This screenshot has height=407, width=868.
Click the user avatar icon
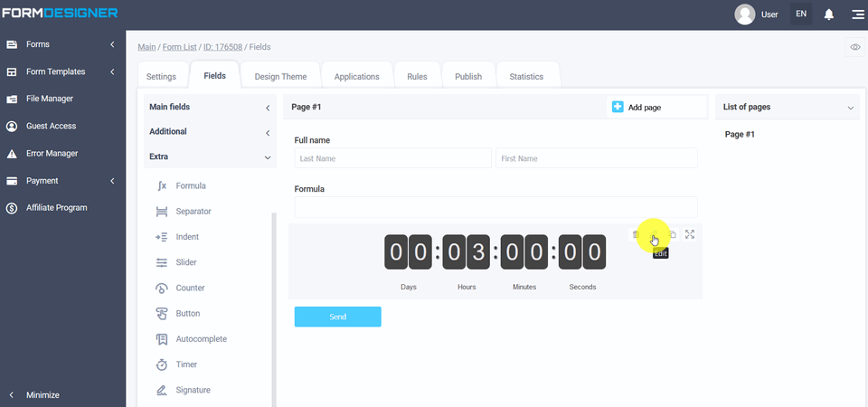point(745,14)
